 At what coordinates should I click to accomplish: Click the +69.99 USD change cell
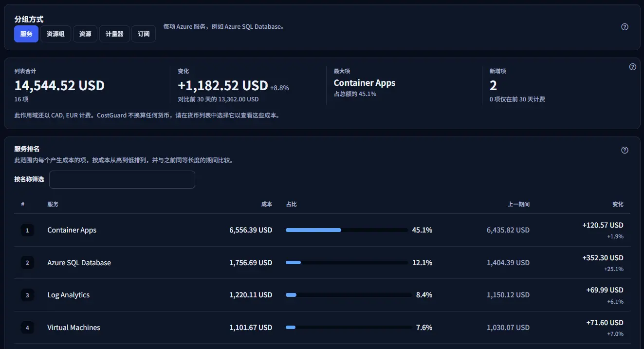tap(605, 290)
